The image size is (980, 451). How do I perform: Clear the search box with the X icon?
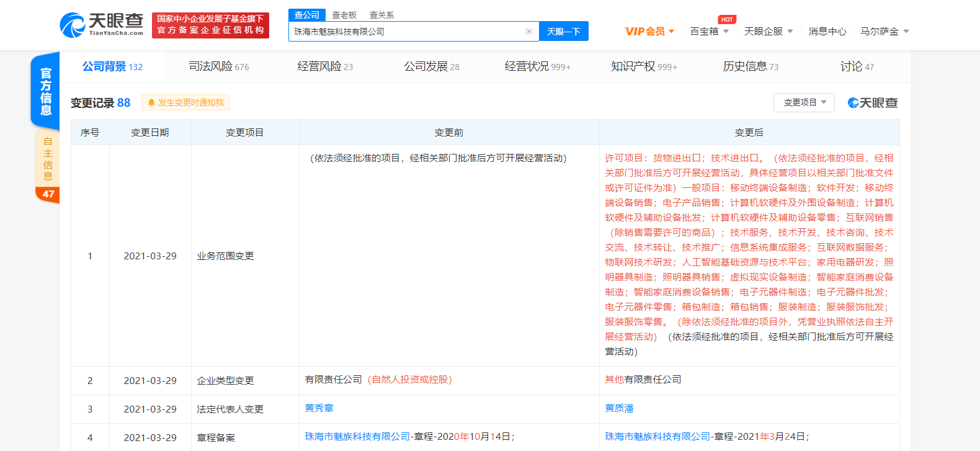529,32
